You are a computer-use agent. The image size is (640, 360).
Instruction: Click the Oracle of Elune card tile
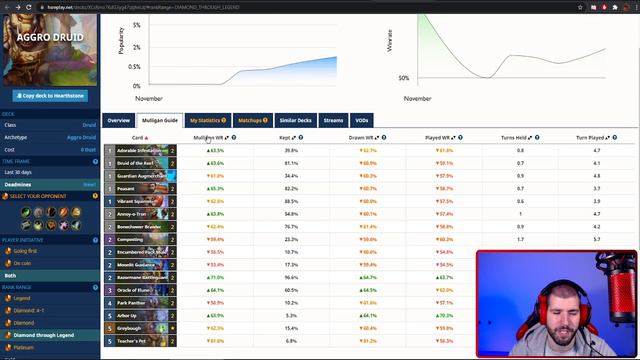pos(140,290)
